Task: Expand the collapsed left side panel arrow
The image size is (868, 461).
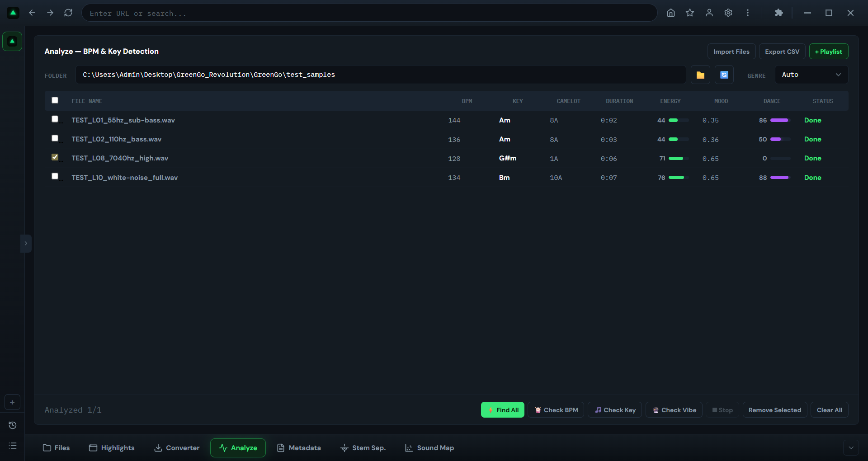Action: tap(26, 244)
